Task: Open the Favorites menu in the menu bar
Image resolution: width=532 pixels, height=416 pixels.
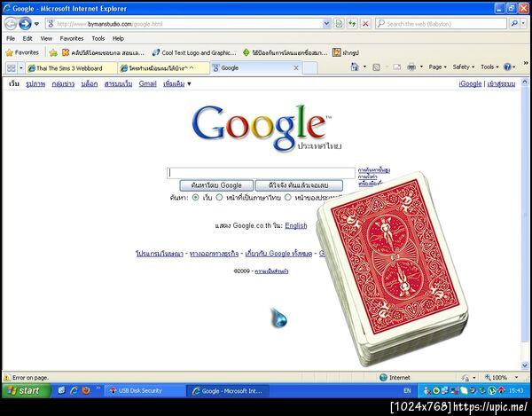Action: coord(72,38)
